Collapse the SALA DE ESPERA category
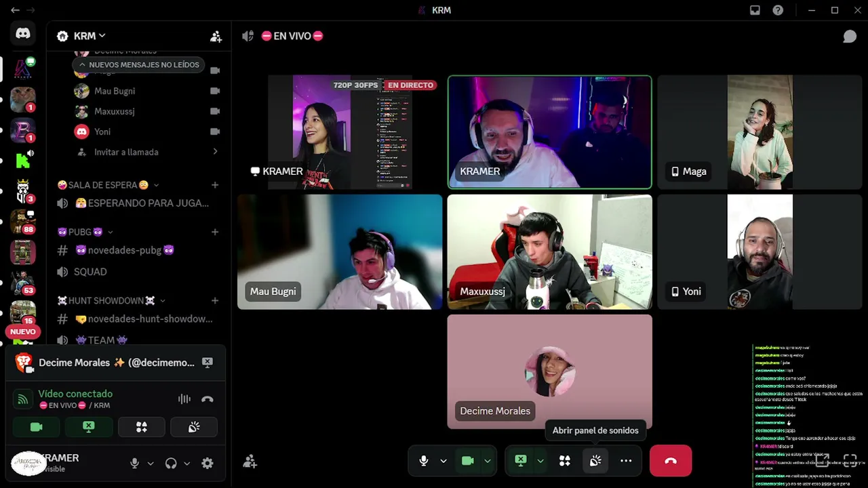The image size is (868, 488). [x=108, y=185]
